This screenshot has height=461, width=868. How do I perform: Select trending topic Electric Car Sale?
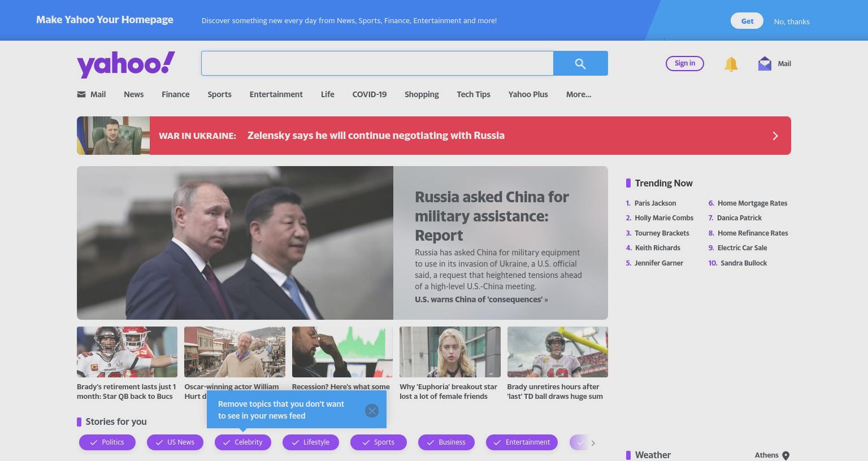[742, 248]
